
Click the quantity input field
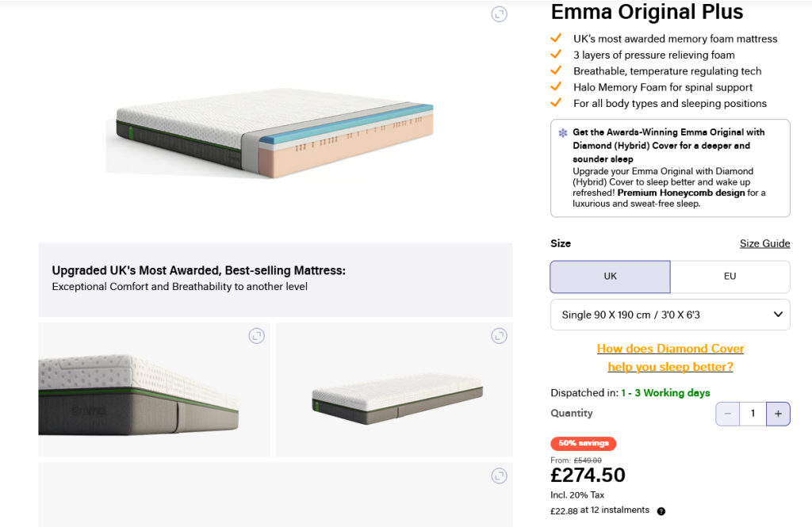point(753,414)
